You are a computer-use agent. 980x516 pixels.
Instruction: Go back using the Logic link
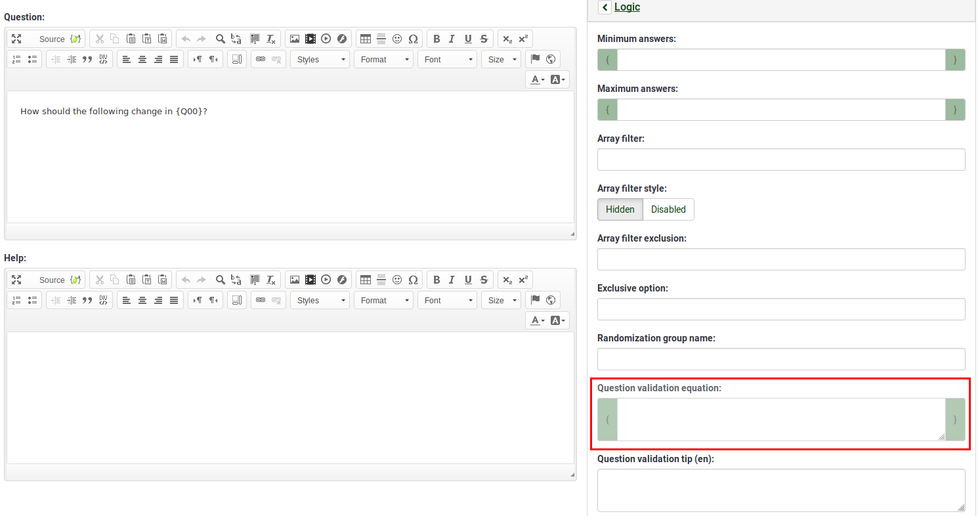(x=628, y=7)
